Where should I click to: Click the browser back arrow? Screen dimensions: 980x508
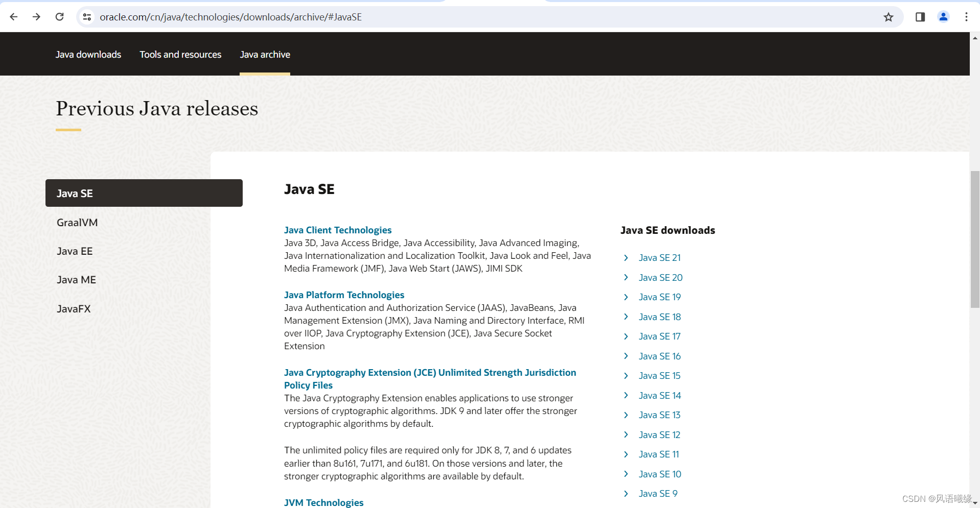click(14, 17)
